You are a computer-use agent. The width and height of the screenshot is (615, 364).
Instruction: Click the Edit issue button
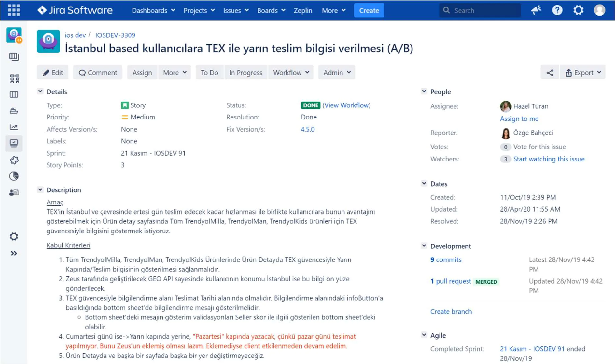(x=53, y=73)
